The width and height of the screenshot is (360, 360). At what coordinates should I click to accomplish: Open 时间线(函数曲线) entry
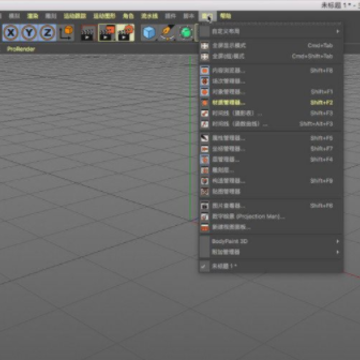[271, 124]
